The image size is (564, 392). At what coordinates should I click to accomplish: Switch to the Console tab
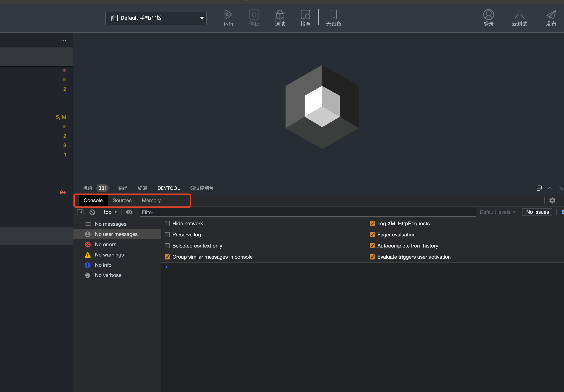[93, 200]
